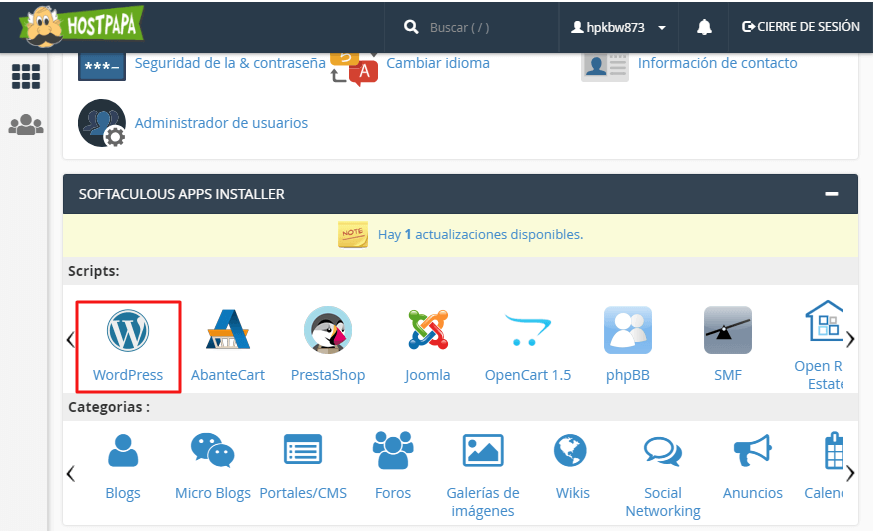
Task: Open the Wikis category label
Action: coord(573,493)
